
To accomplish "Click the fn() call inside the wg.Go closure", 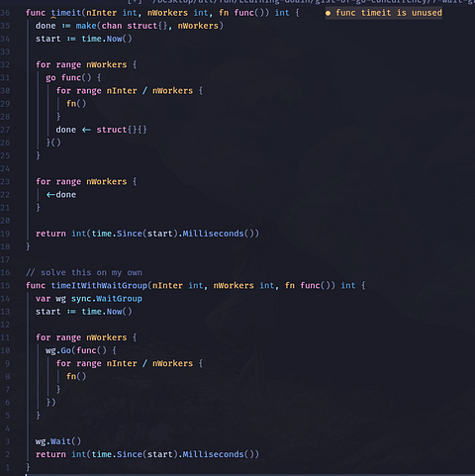I will (76, 376).
